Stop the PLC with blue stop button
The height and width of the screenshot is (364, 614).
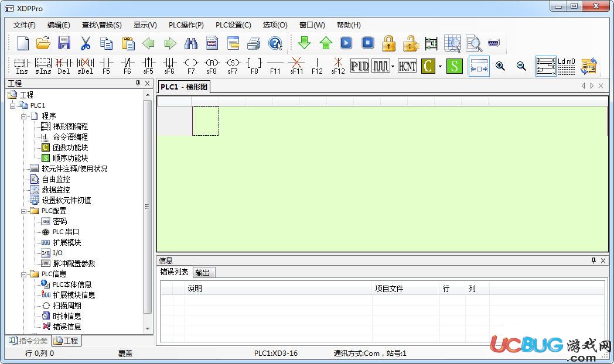(x=368, y=43)
